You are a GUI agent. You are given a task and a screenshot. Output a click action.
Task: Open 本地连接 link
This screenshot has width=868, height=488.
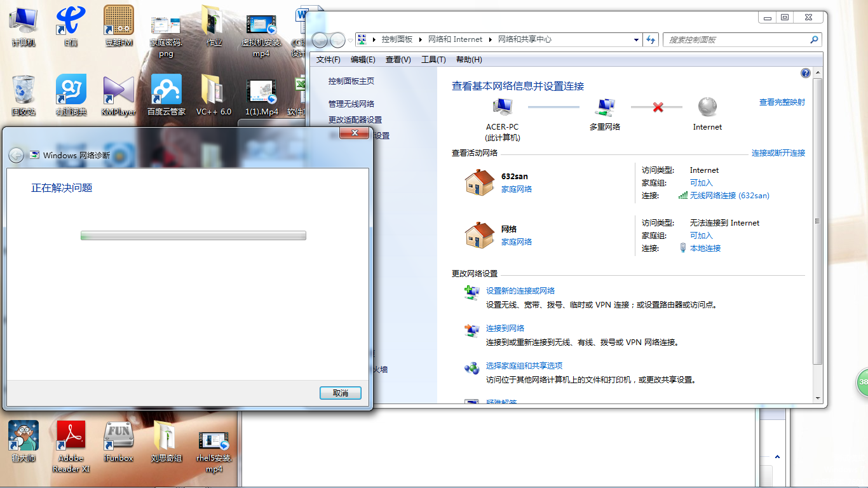[x=705, y=248]
